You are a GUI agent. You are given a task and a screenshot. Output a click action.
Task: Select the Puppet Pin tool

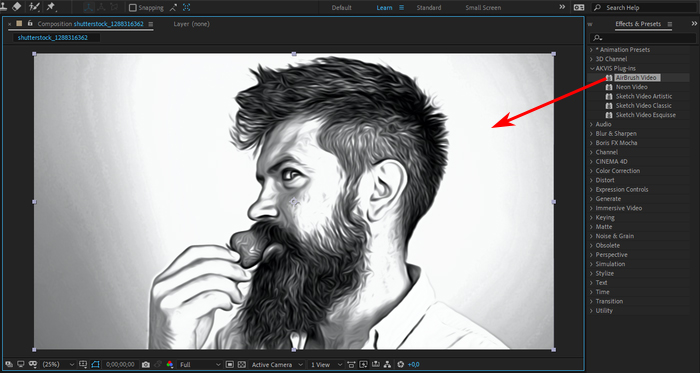51,7
